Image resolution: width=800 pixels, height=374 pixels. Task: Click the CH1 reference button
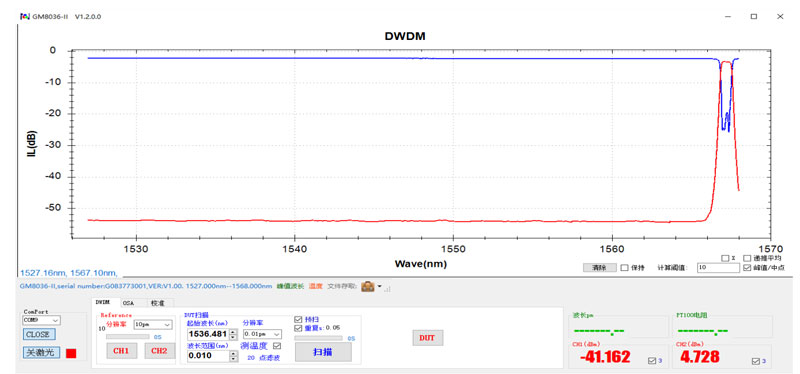121,351
